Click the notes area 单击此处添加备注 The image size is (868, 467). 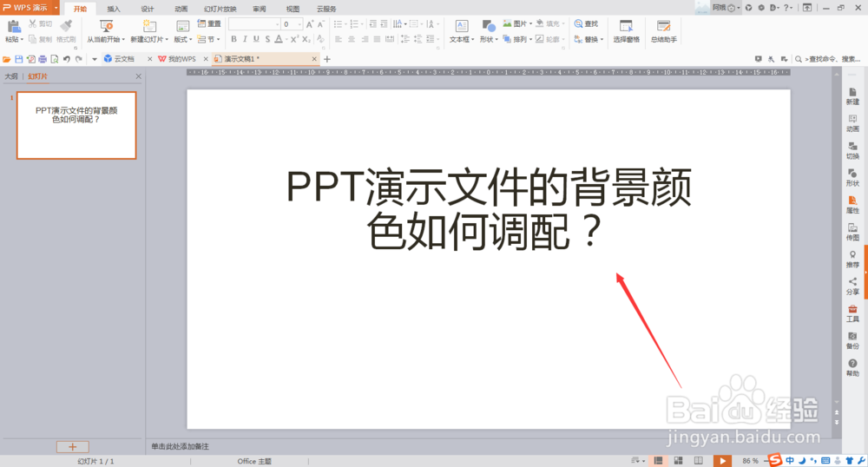click(180, 446)
